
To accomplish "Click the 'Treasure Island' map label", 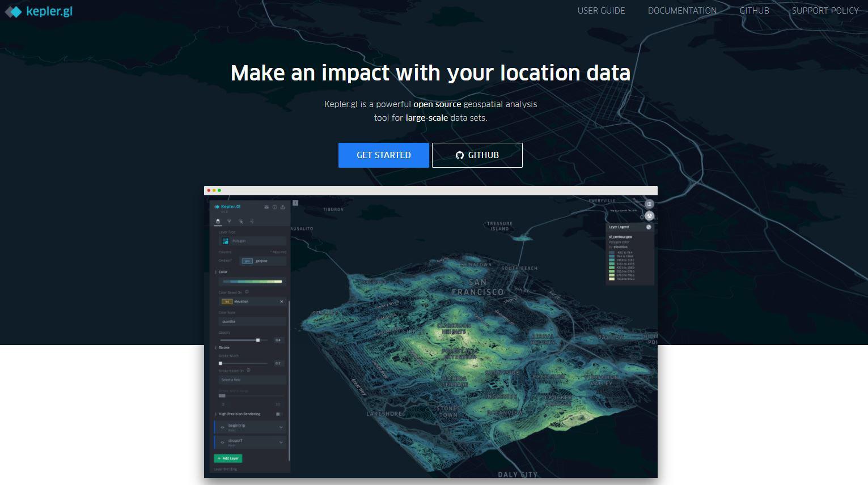I will (x=499, y=226).
